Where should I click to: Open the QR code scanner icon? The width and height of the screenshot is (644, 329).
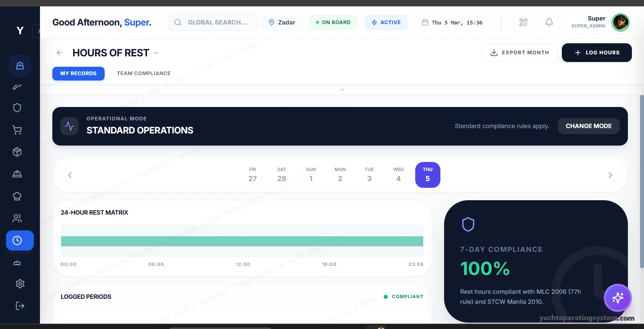523,22
